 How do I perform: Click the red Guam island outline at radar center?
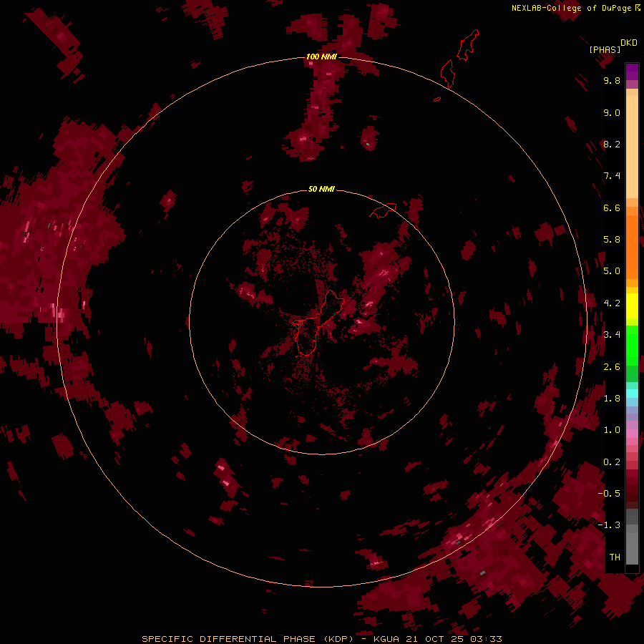tap(317, 323)
